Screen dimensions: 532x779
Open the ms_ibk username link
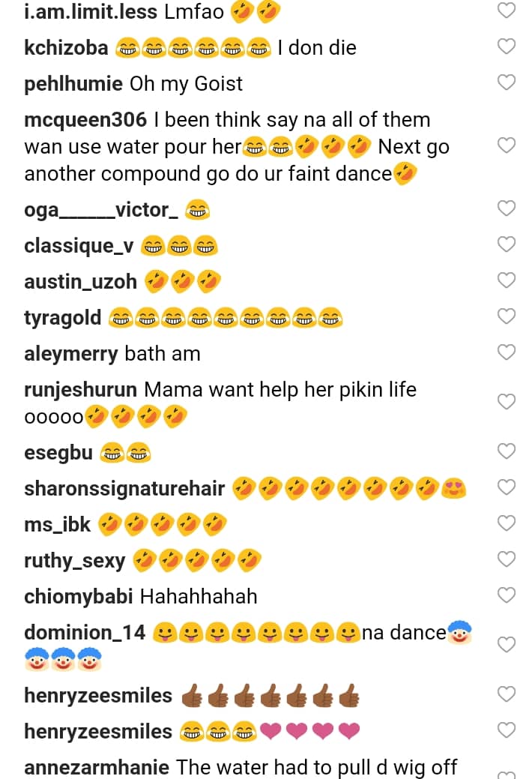click(x=58, y=525)
